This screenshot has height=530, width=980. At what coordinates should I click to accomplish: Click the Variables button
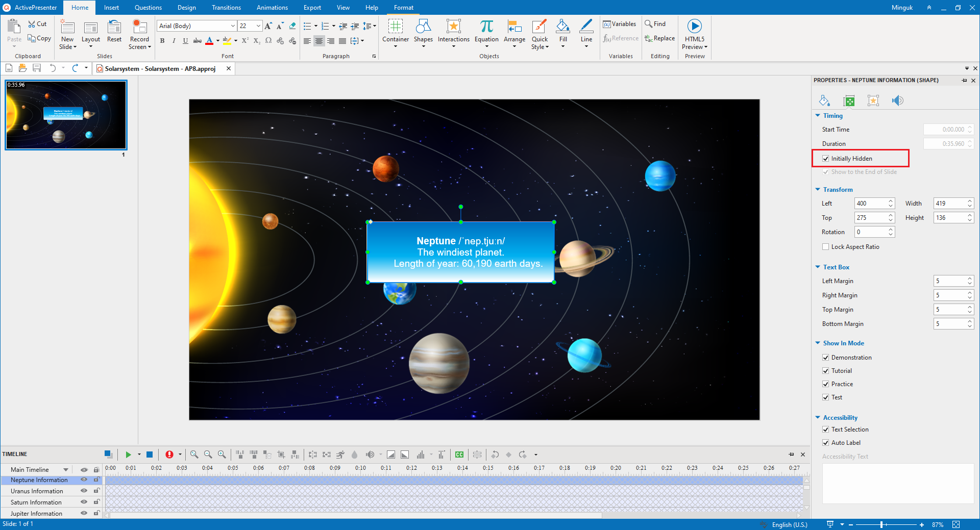pos(619,24)
